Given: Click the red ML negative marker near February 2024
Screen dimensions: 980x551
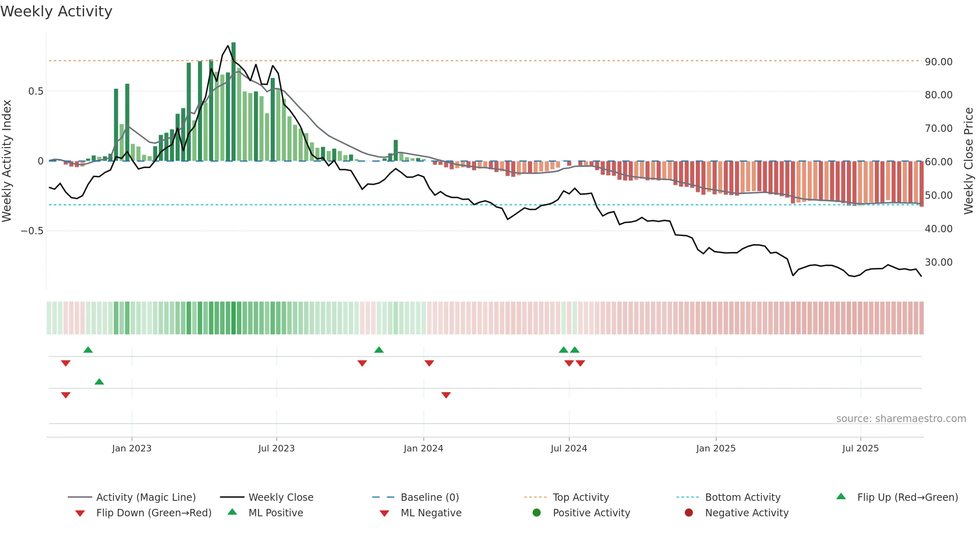Looking at the screenshot, I should [446, 395].
